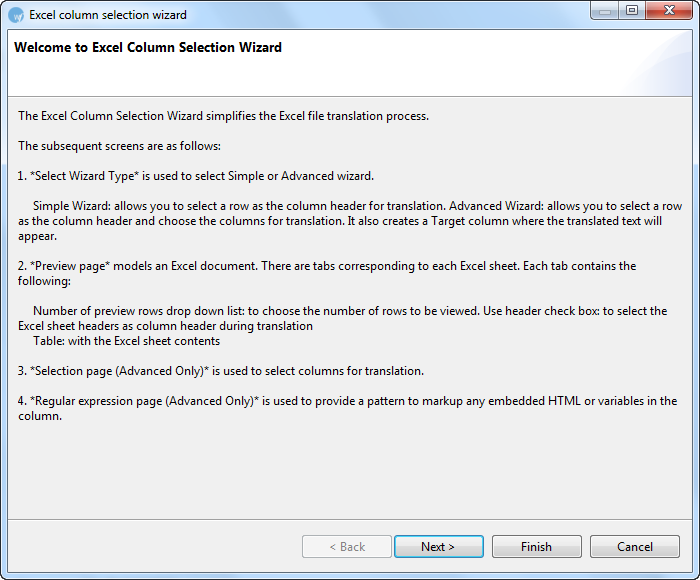Maximize the wizard window
The image size is (700, 580).
click(x=632, y=11)
